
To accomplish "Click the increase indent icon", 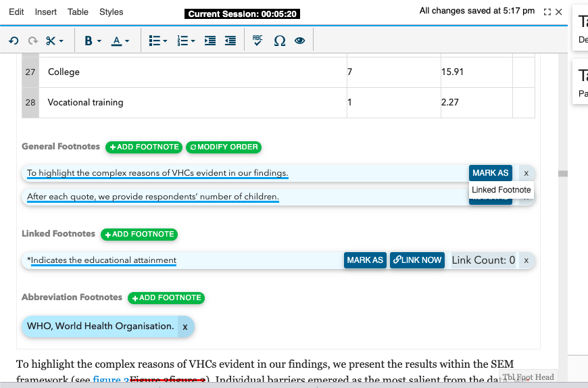I will pyautogui.click(x=210, y=41).
